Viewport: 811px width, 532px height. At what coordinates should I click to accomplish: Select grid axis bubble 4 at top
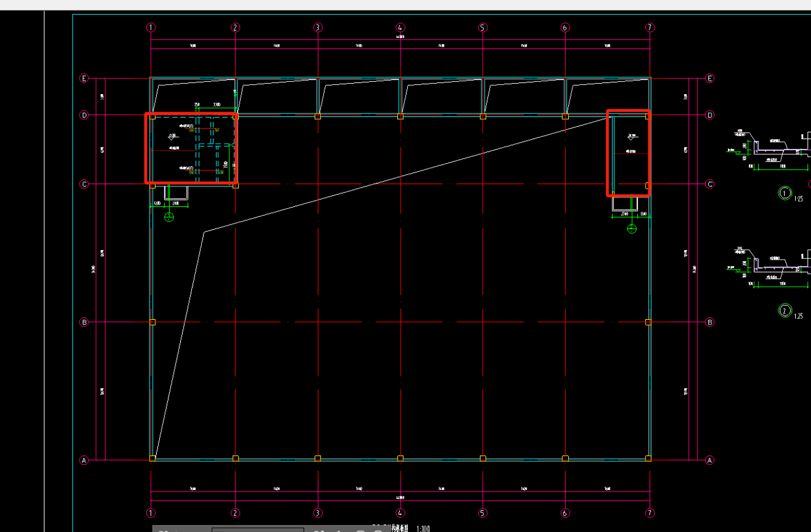(400, 27)
